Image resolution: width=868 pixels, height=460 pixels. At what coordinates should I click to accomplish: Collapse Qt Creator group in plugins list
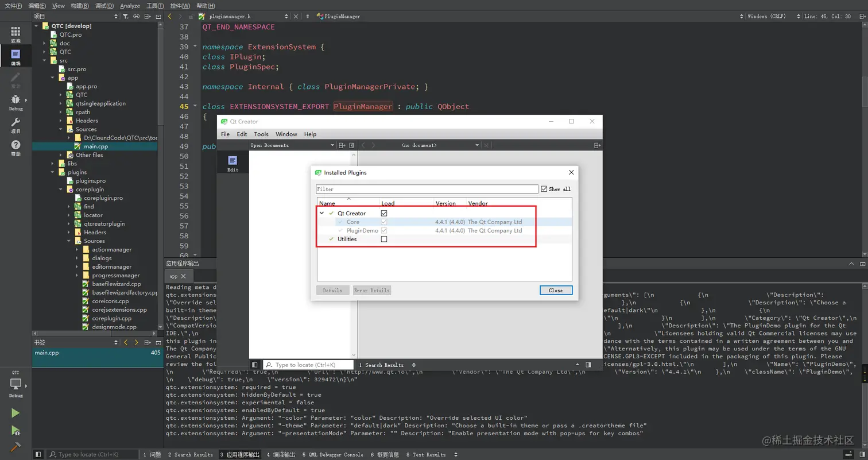coord(322,213)
